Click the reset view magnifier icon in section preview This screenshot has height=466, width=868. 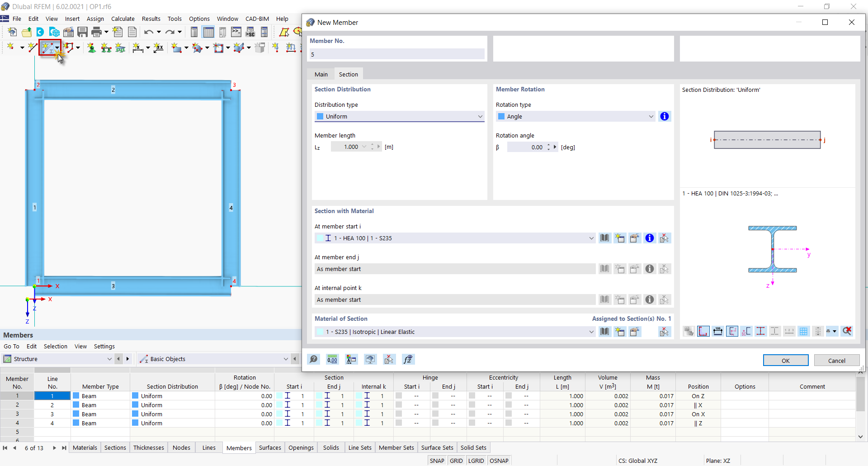pyautogui.click(x=847, y=331)
